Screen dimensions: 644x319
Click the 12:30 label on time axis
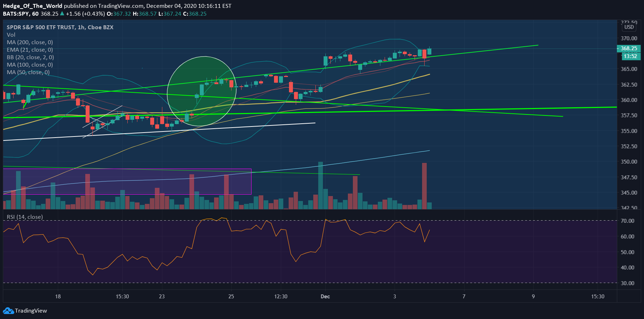281,297
